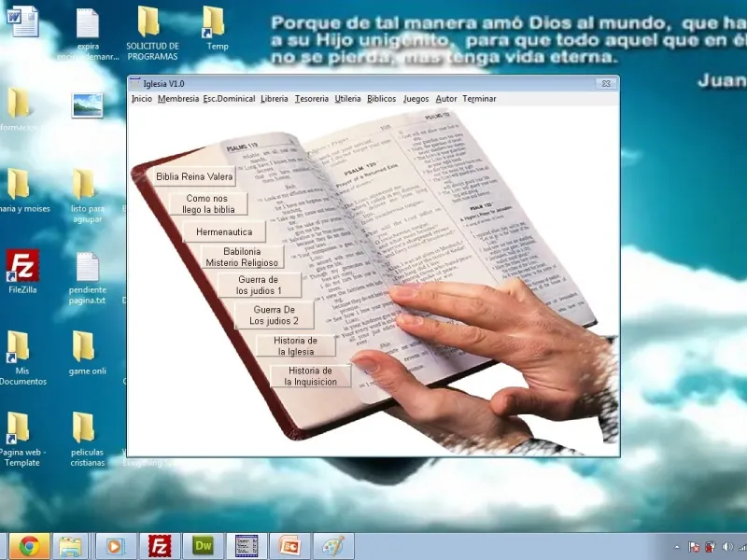Click the Biblia Reina Valera button

tap(194, 176)
